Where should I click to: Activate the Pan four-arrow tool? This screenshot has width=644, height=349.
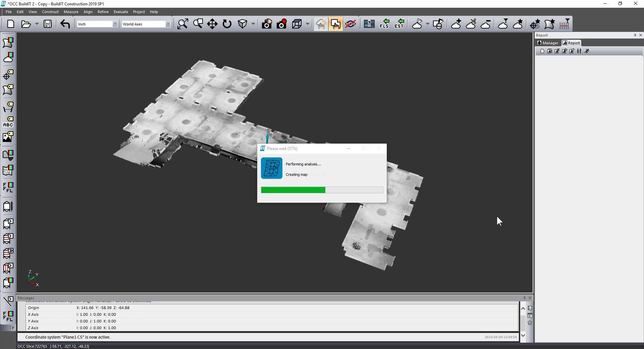(212, 24)
